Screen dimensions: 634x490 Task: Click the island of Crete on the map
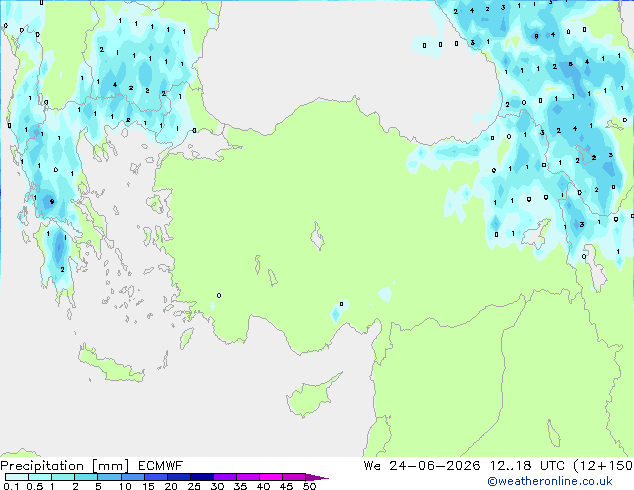(110, 364)
